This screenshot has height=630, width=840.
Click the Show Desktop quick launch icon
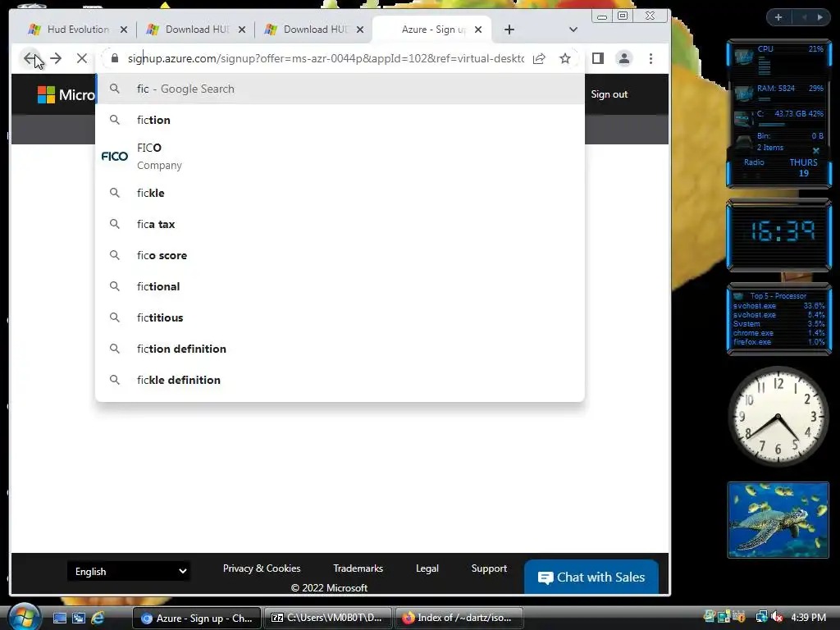60,618
